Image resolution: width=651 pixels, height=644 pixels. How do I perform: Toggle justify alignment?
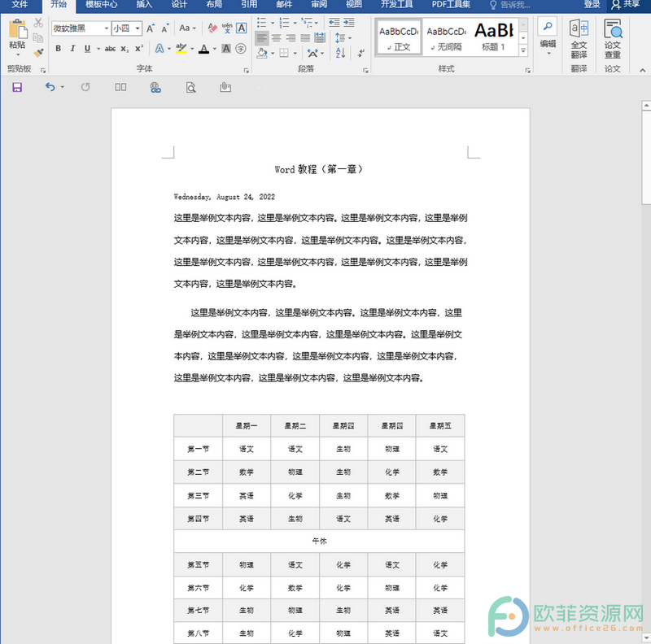coord(305,38)
